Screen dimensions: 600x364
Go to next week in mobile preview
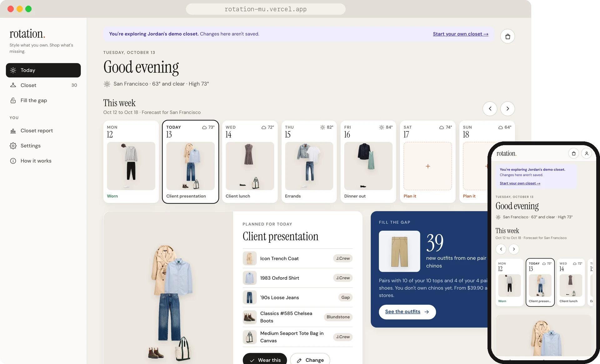(514, 249)
